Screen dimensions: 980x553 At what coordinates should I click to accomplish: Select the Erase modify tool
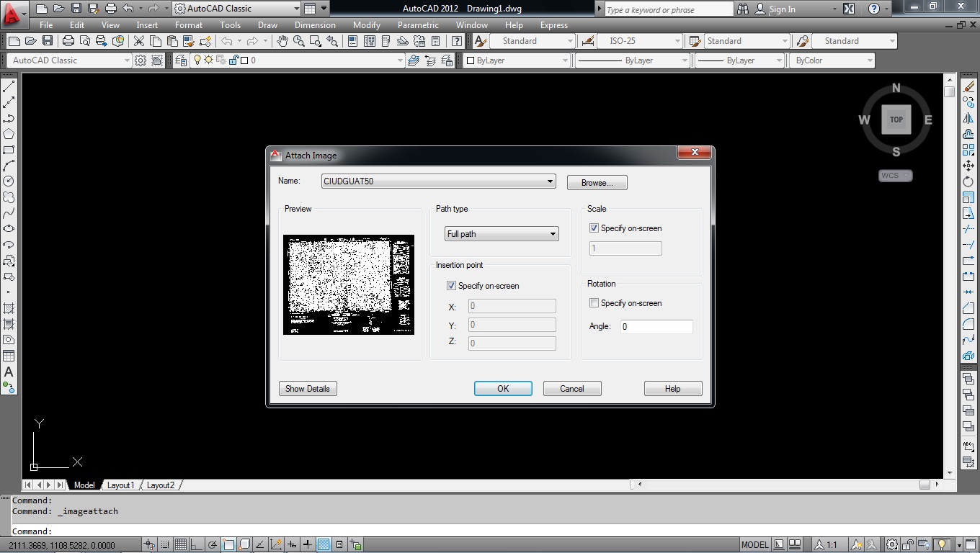coord(968,86)
